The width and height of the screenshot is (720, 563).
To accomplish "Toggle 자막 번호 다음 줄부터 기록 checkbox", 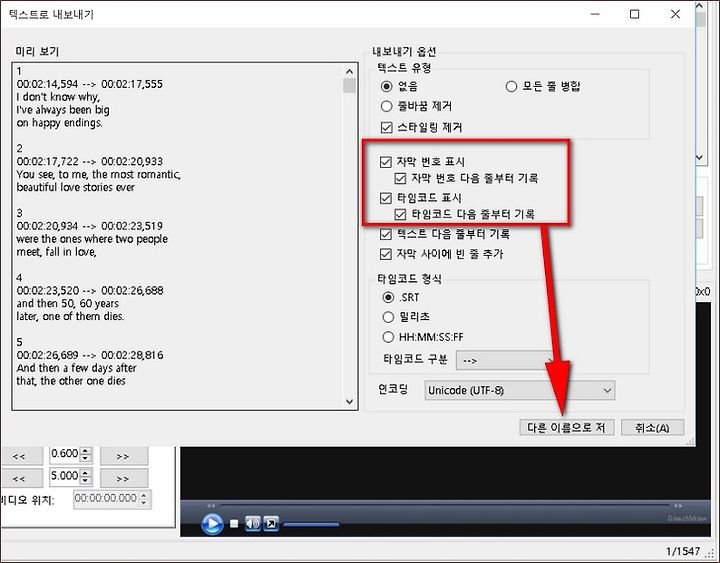I will click(x=400, y=178).
